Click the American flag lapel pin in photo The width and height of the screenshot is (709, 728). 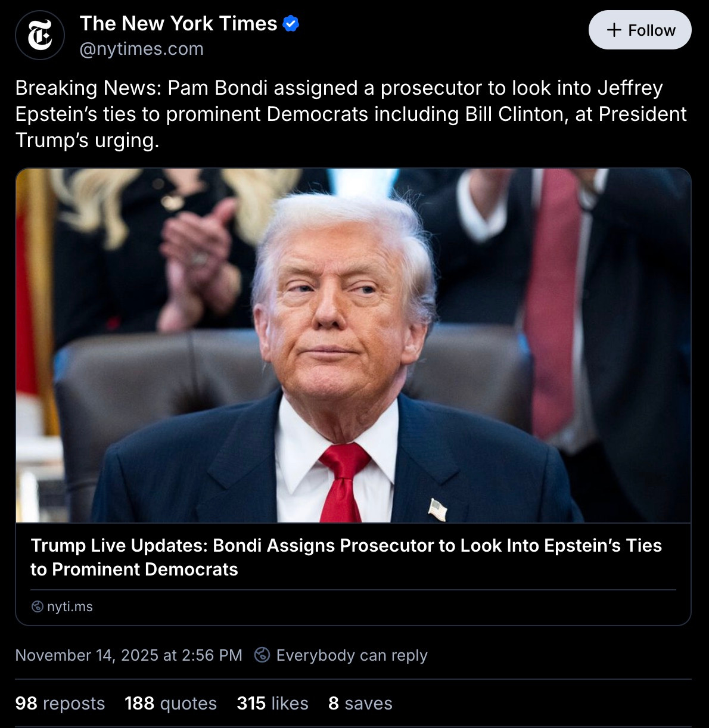438,510
